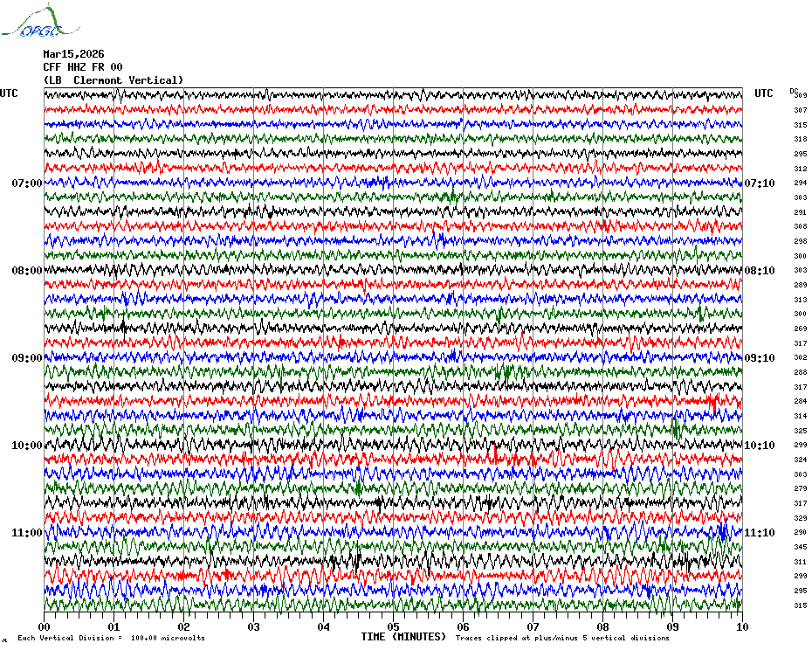
Task: Click the 10 minute tick on time axis
Action: pyautogui.click(x=742, y=627)
